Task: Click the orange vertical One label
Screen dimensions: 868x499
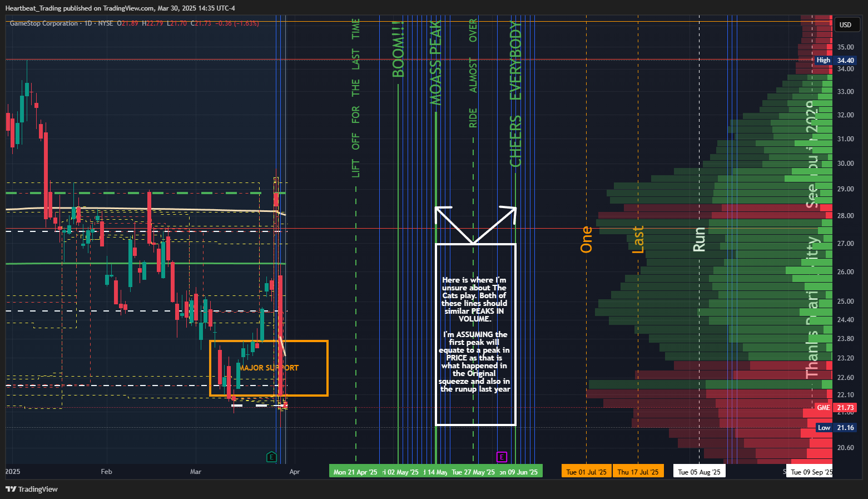Action: coord(587,239)
